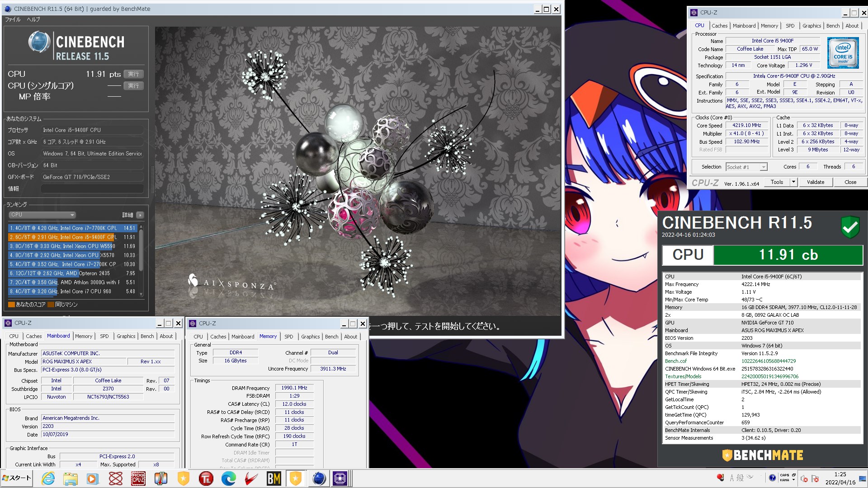The width and height of the screenshot is (868, 488).
Task: Select ranking row Intel Core i5-9400F
Action: click(72, 237)
